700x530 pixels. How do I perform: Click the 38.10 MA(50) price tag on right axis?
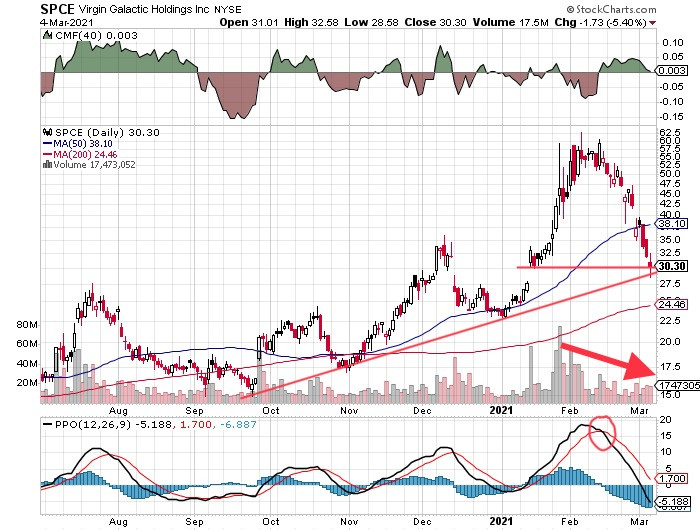point(671,224)
